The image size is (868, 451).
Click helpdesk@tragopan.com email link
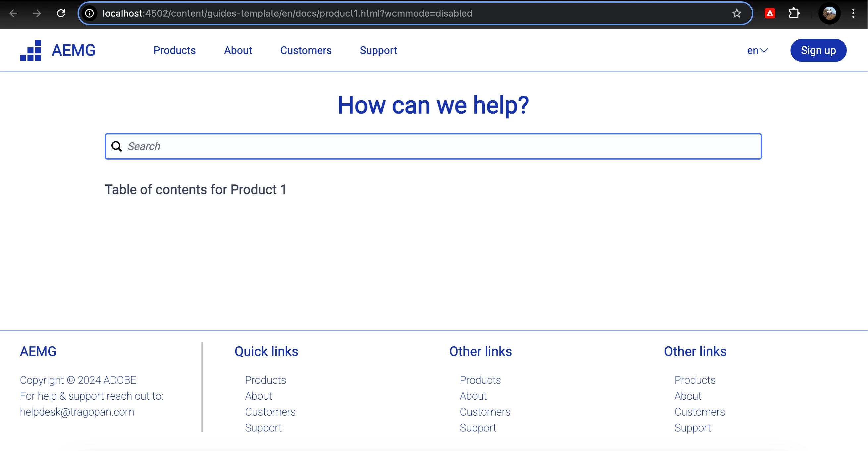point(77,412)
